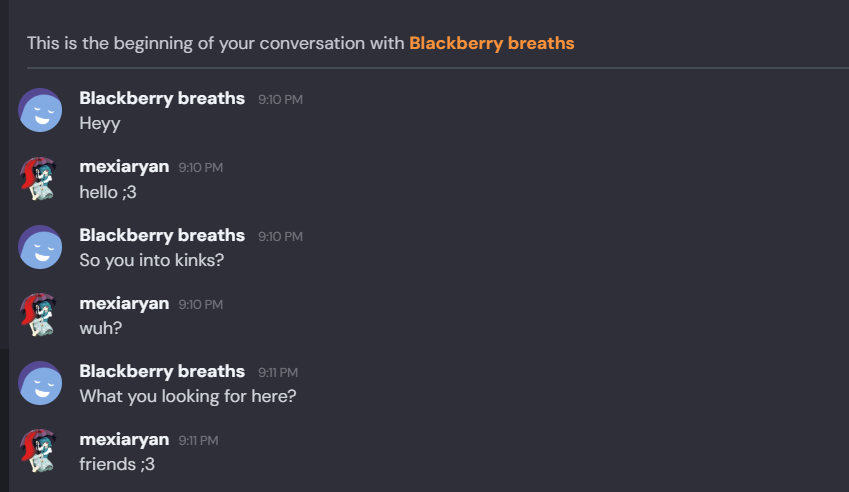Click mexiaryan avatar beside "hello ;3" message
Screen dimensions: 849x492
coord(40,178)
